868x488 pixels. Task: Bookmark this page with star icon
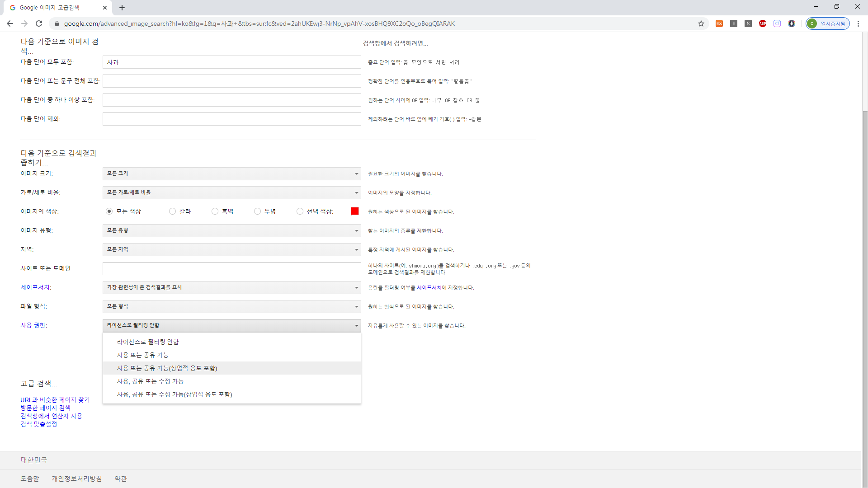pos(701,23)
